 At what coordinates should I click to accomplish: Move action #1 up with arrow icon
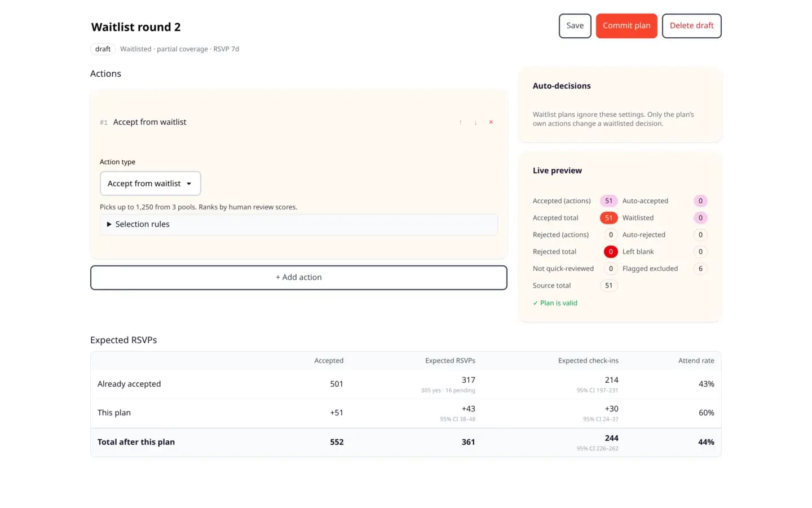coord(460,122)
